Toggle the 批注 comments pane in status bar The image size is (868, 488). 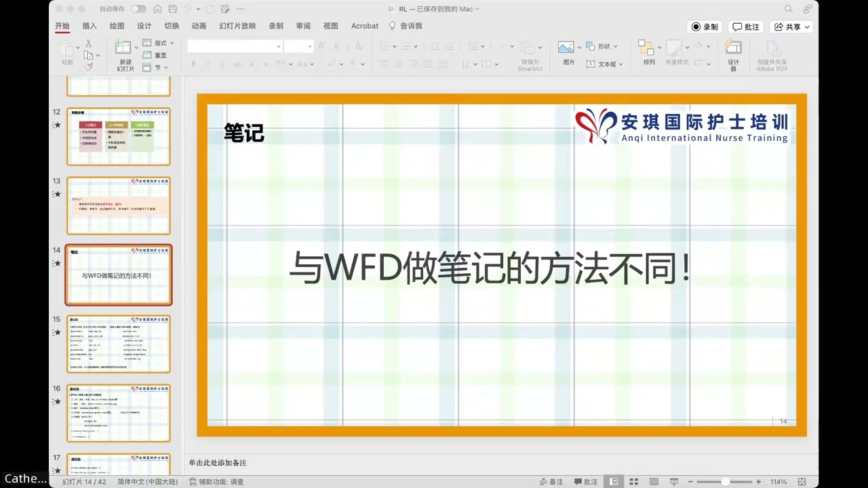[x=586, y=482]
